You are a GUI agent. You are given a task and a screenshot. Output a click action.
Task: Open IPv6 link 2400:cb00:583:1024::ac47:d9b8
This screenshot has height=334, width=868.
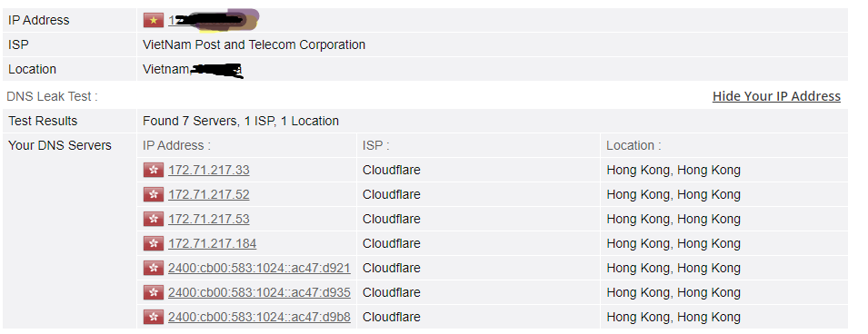pyautogui.click(x=259, y=317)
